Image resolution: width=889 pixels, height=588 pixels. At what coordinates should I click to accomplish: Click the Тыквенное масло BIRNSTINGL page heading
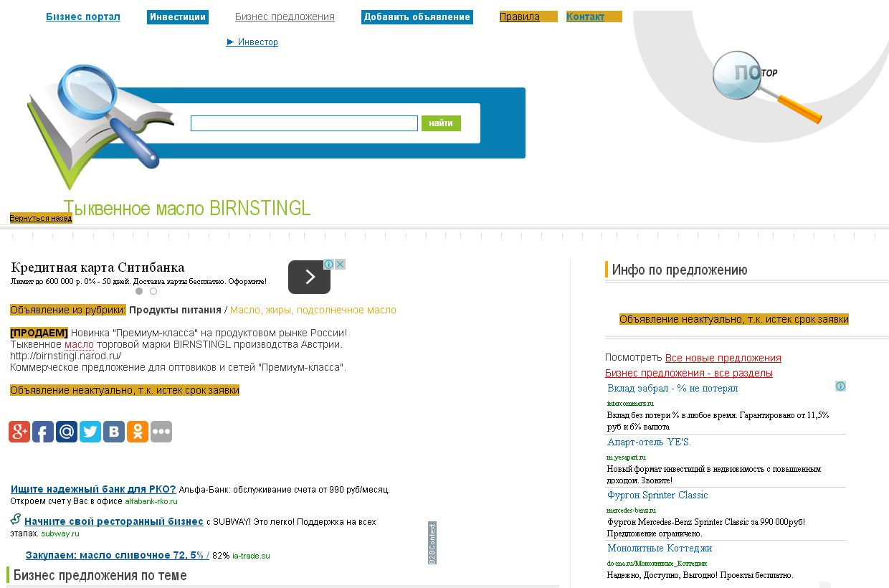pyautogui.click(x=187, y=208)
